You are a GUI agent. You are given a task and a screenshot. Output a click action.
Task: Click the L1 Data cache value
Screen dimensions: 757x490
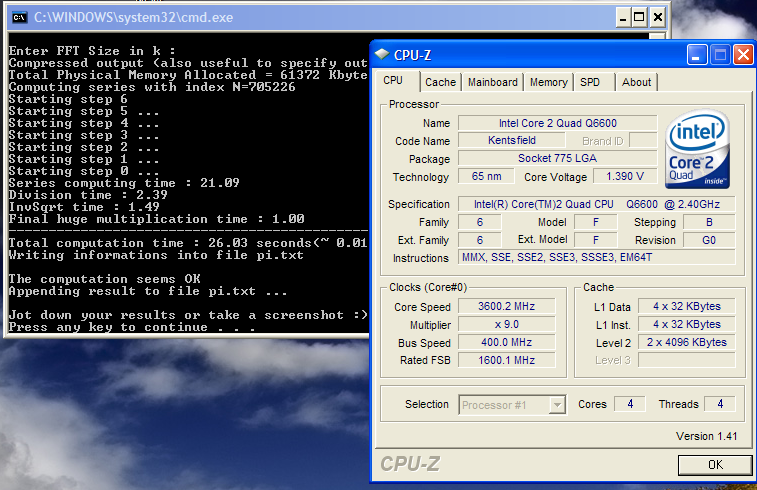coord(687,307)
